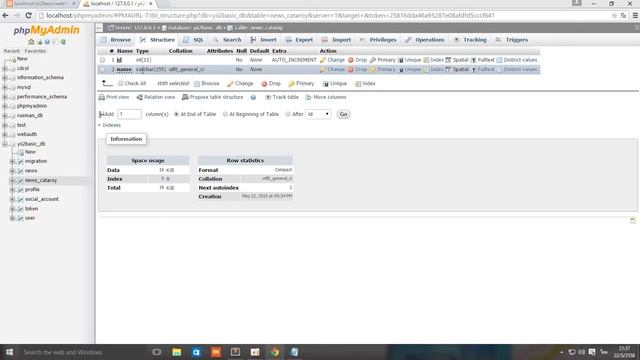Expand the phpmyadmin database node
640x360 pixels.
click(5, 106)
